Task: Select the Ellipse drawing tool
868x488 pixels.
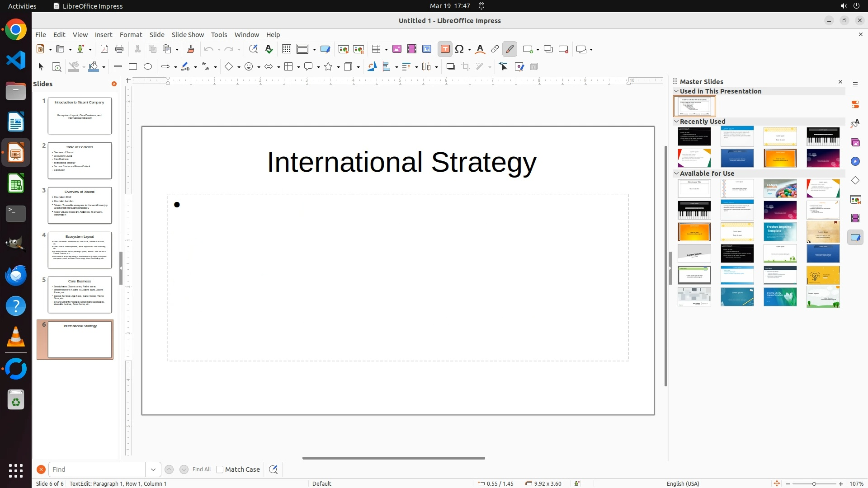Action: 148,67
